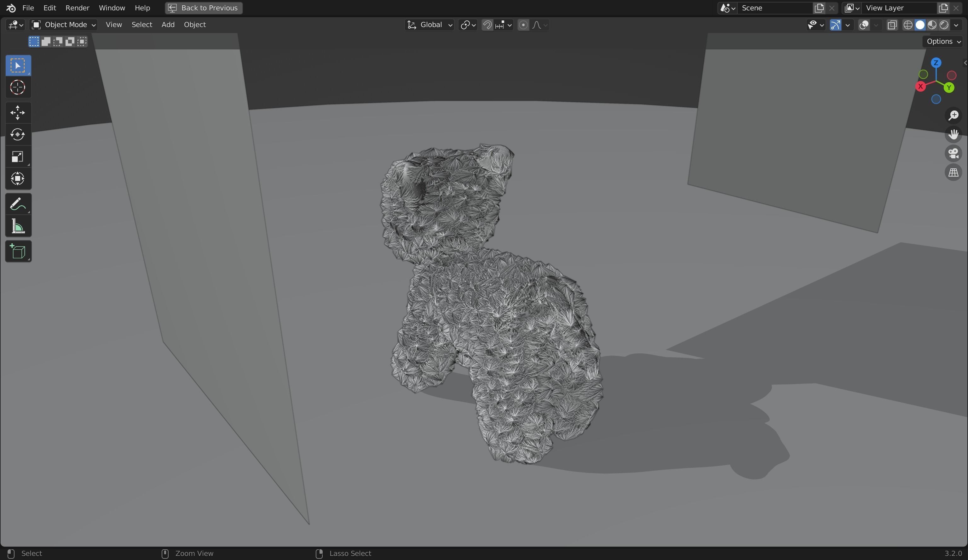Open the Object Mode dropdown
This screenshot has width=968, height=560.
coord(63,25)
